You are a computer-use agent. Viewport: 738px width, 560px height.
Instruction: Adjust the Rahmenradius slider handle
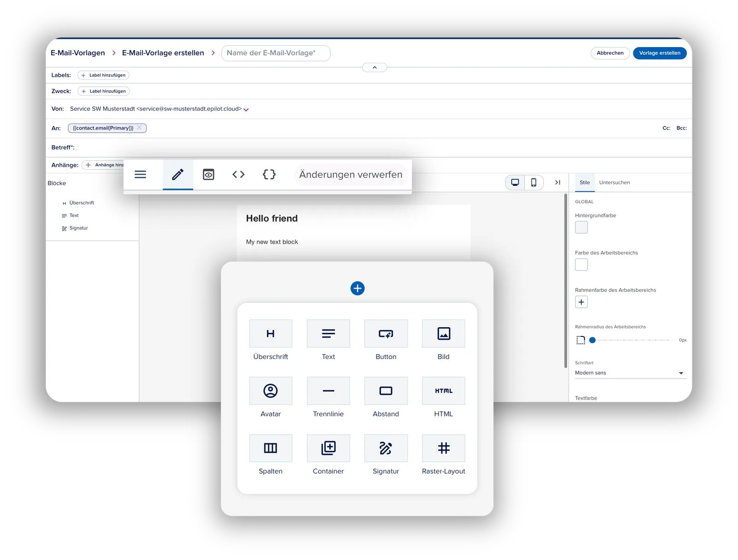pos(592,340)
